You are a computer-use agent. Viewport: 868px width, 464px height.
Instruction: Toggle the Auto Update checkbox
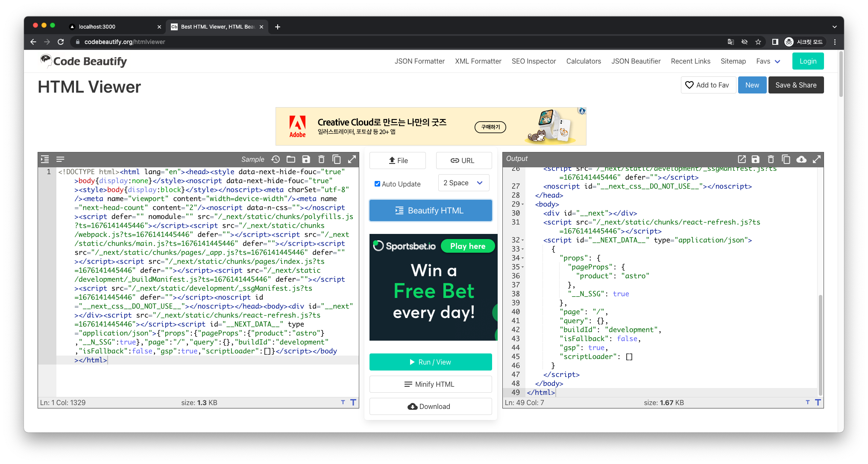click(x=377, y=184)
